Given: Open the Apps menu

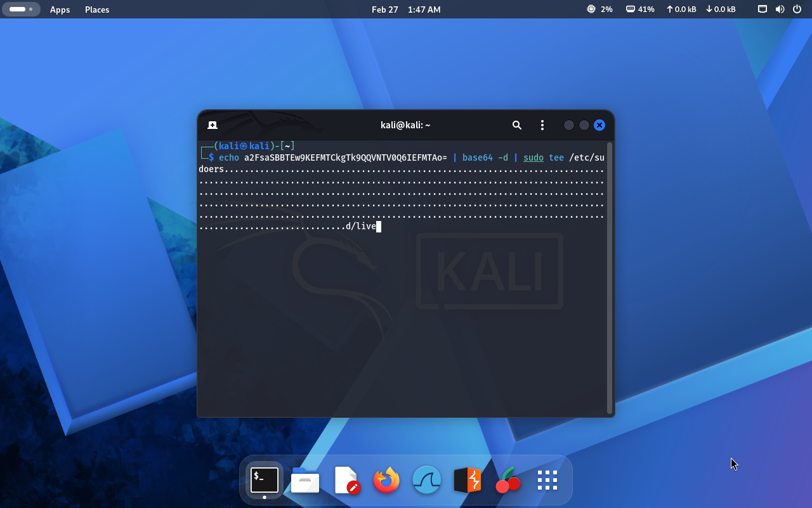Looking at the screenshot, I should (x=60, y=10).
